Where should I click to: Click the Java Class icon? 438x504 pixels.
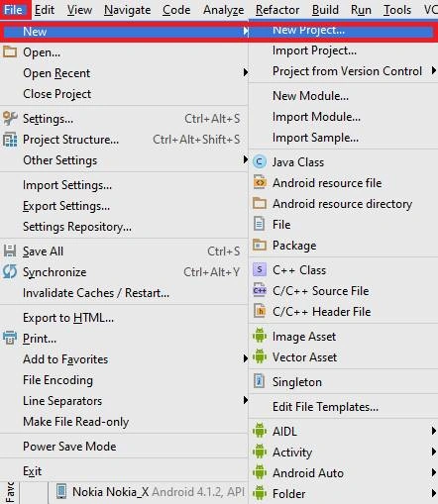coord(260,162)
